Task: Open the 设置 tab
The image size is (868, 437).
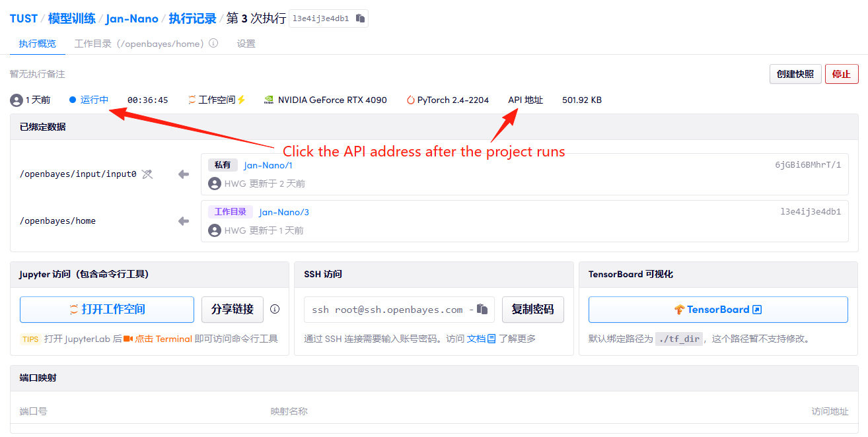Action: click(246, 44)
